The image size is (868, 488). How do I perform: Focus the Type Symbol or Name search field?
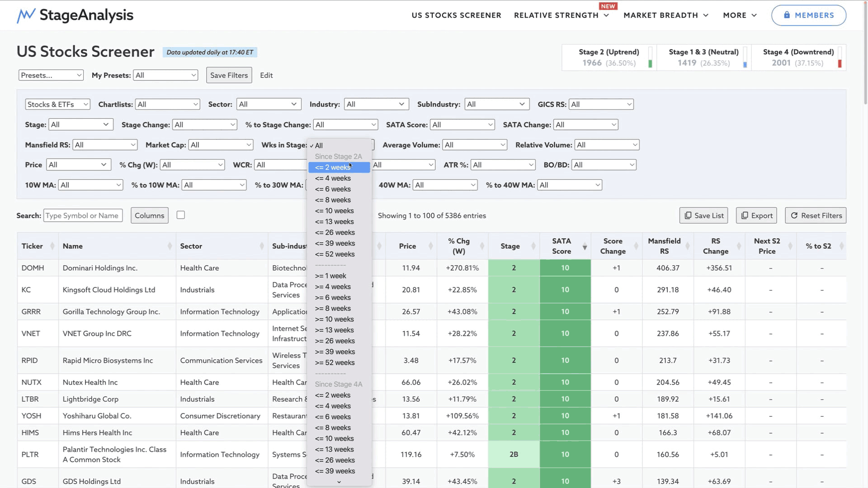coord(83,216)
